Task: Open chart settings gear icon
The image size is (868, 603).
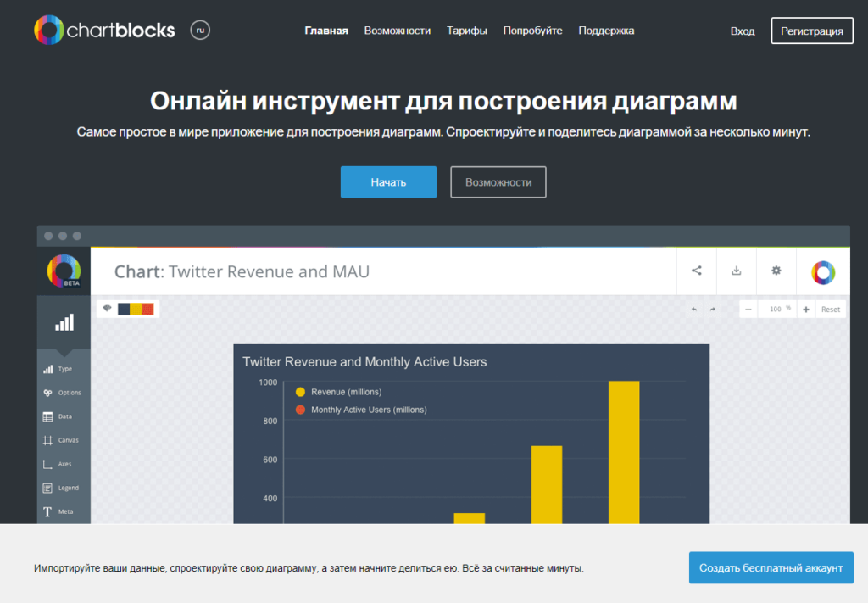Action: [x=776, y=271]
